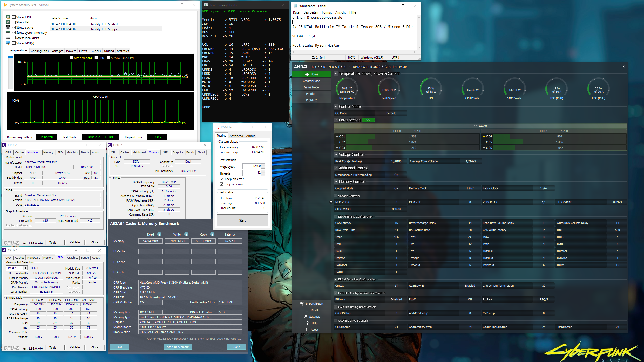Click the Ryzen Master Home icon
Viewport: 644px width, 362px height.
click(307, 74)
